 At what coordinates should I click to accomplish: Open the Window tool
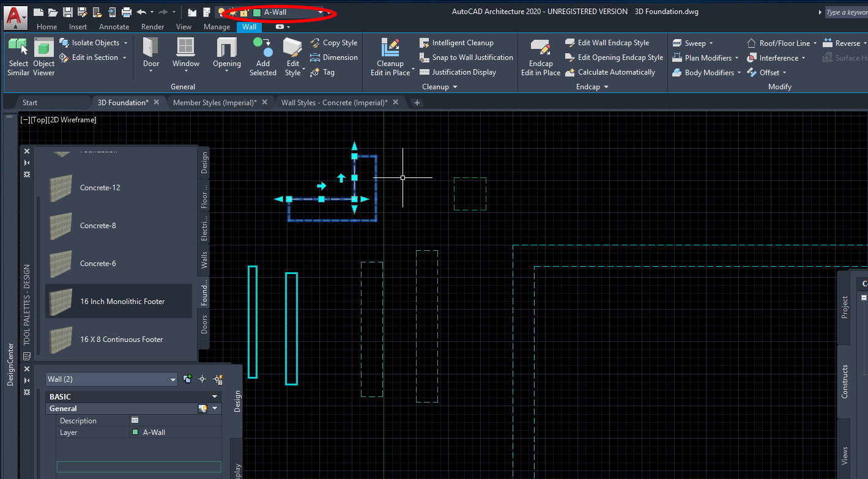[185, 52]
